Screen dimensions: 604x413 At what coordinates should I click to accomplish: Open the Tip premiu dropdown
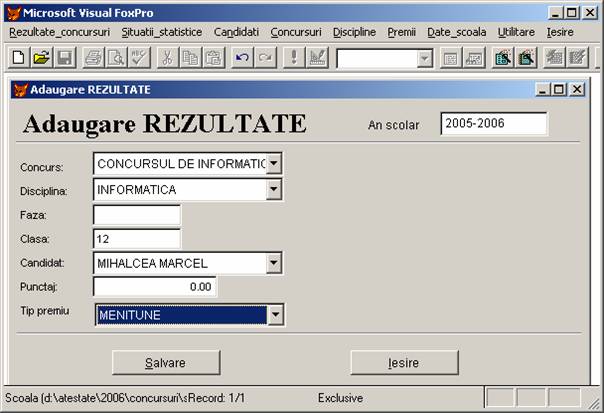(x=275, y=315)
